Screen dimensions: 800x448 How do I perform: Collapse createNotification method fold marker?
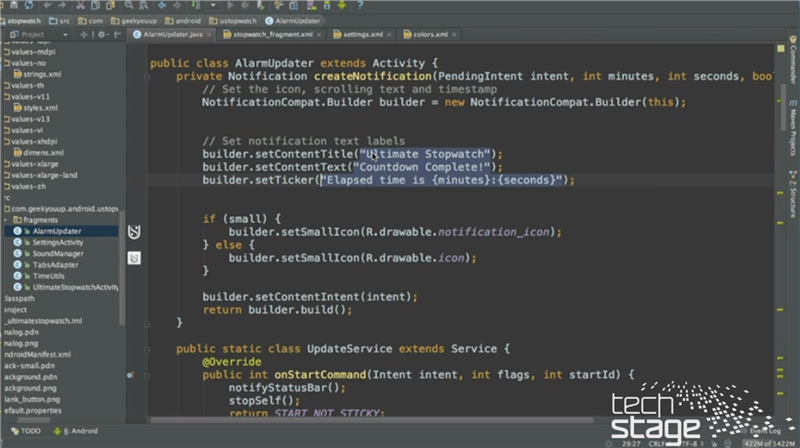pos(146,77)
